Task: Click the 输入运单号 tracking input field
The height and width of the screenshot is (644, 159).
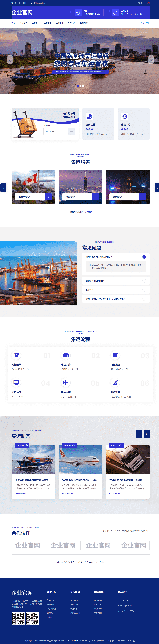Action: (x=56, y=131)
